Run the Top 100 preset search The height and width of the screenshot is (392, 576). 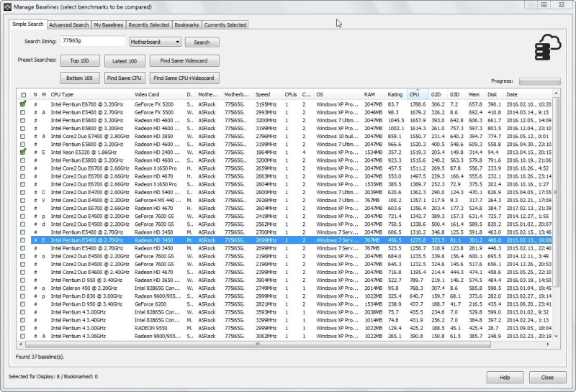[x=80, y=60]
